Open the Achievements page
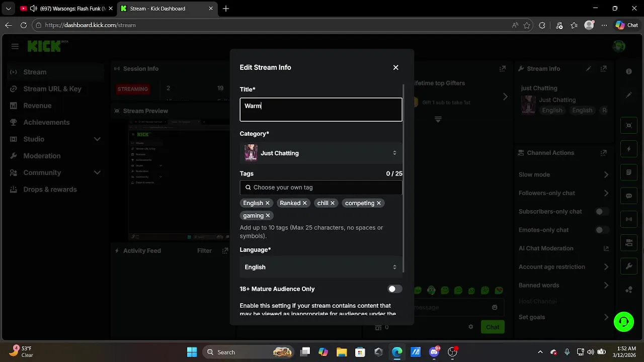 56,122
